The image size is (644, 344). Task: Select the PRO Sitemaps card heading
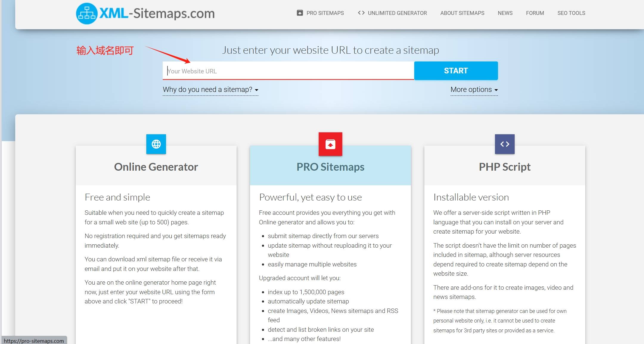point(330,167)
